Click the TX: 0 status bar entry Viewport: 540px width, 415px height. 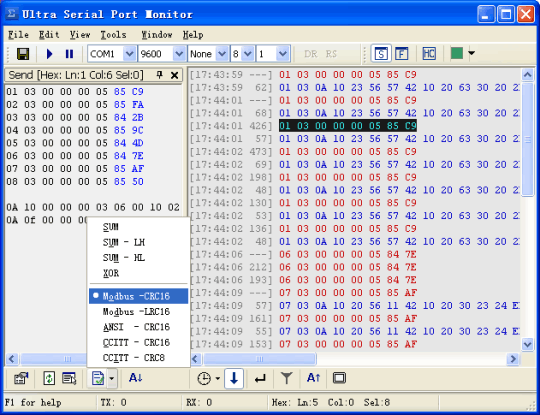coord(114,403)
